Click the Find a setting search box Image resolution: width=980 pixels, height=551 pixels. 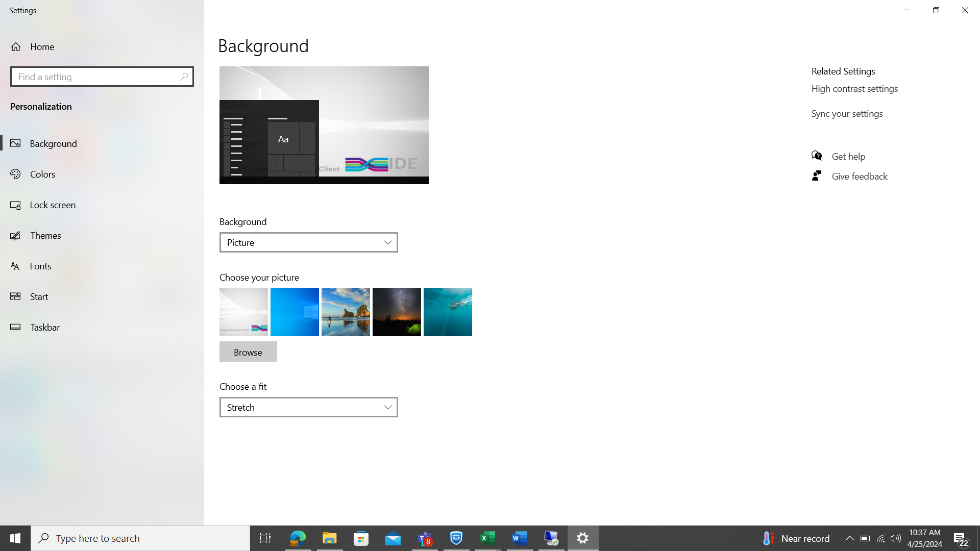click(102, 77)
